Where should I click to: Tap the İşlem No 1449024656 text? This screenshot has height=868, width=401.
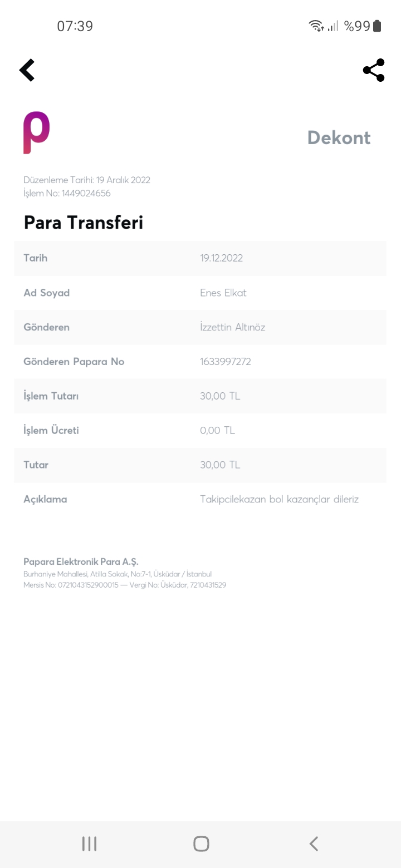point(67,194)
